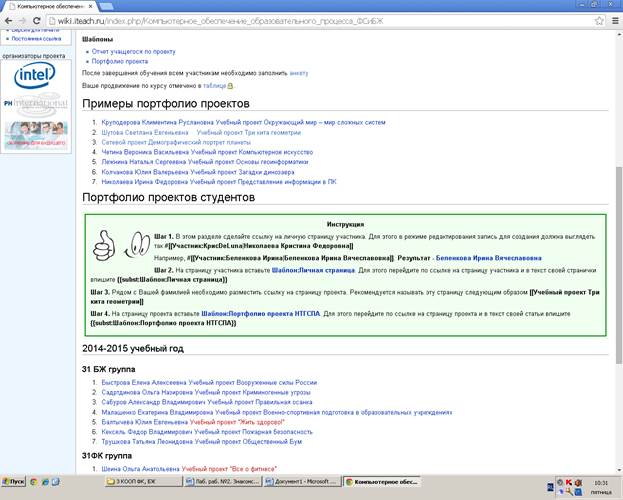Click the cartoon eyes image in Инструкция

point(137,244)
